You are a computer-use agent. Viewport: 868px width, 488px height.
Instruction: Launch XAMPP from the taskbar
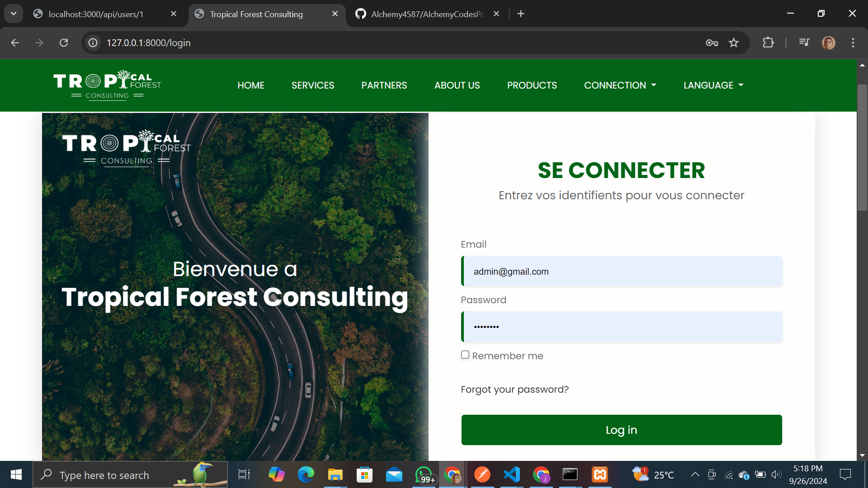[600, 475]
